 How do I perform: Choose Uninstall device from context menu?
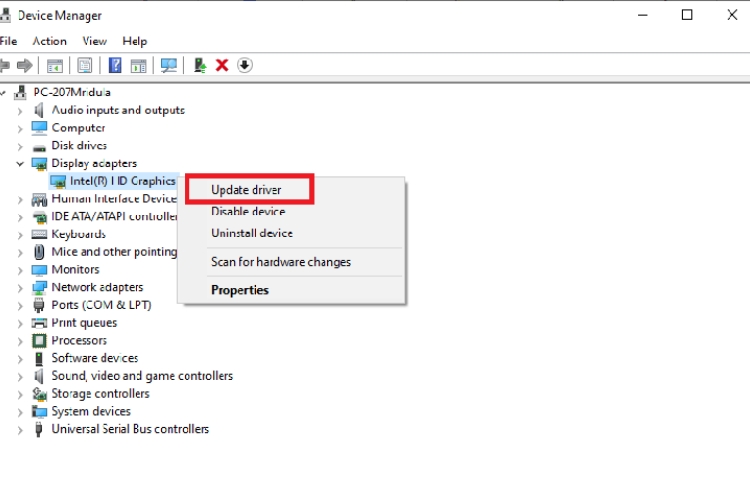[x=252, y=233]
